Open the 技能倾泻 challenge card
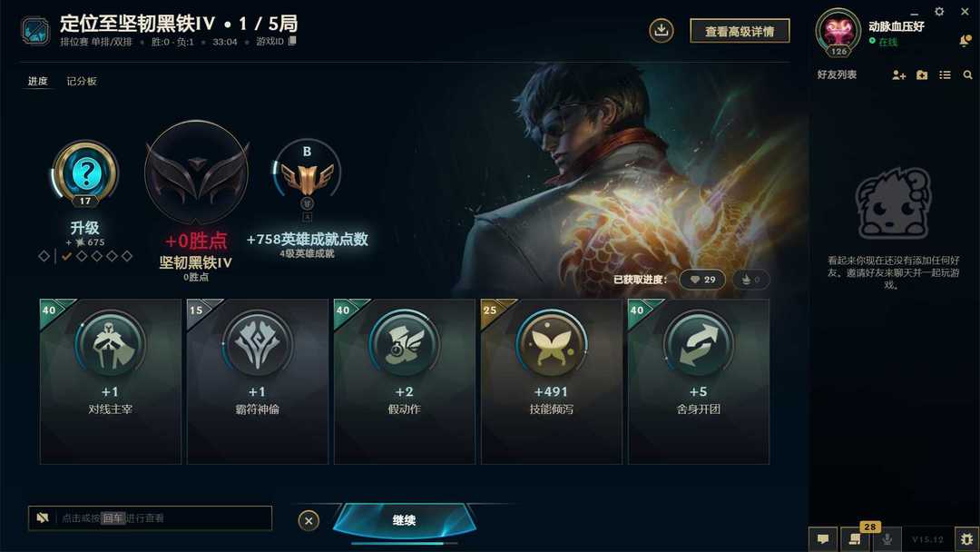The height and width of the screenshot is (552, 980). tap(552, 381)
